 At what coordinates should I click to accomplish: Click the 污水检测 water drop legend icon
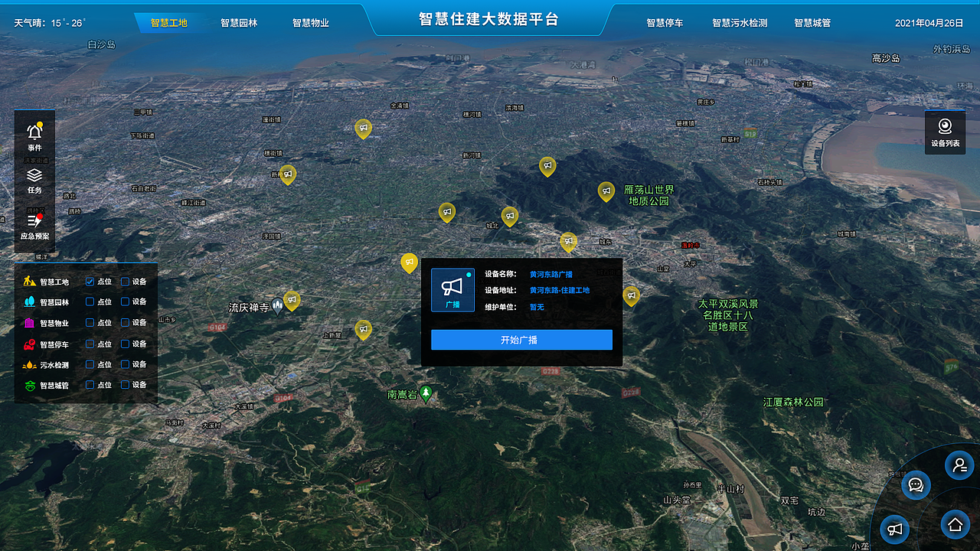(30, 364)
